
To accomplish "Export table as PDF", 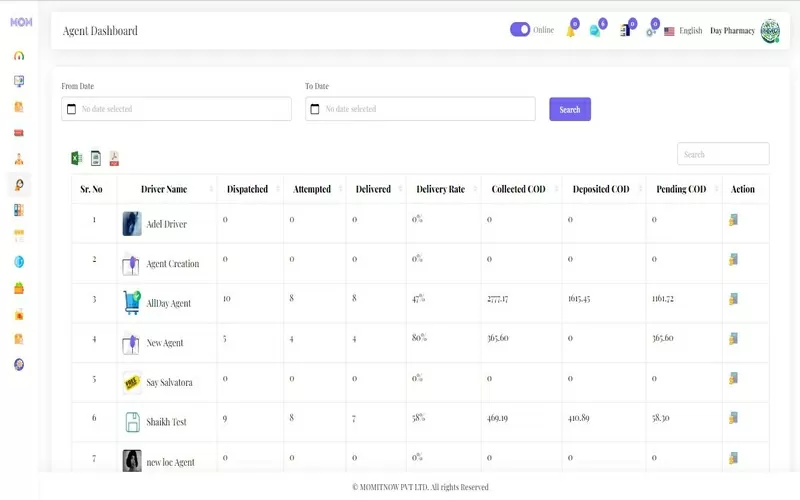I will [x=114, y=158].
